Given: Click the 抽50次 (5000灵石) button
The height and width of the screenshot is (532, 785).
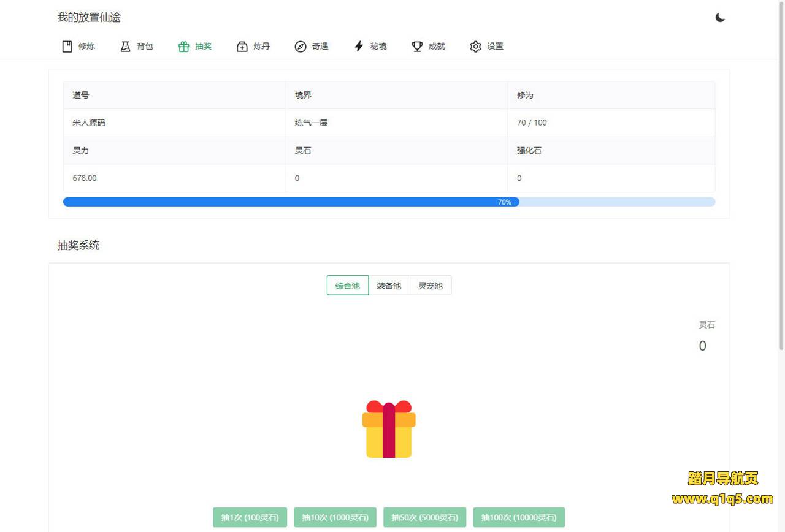Looking at the screenshot, I should tap(424, 517).
